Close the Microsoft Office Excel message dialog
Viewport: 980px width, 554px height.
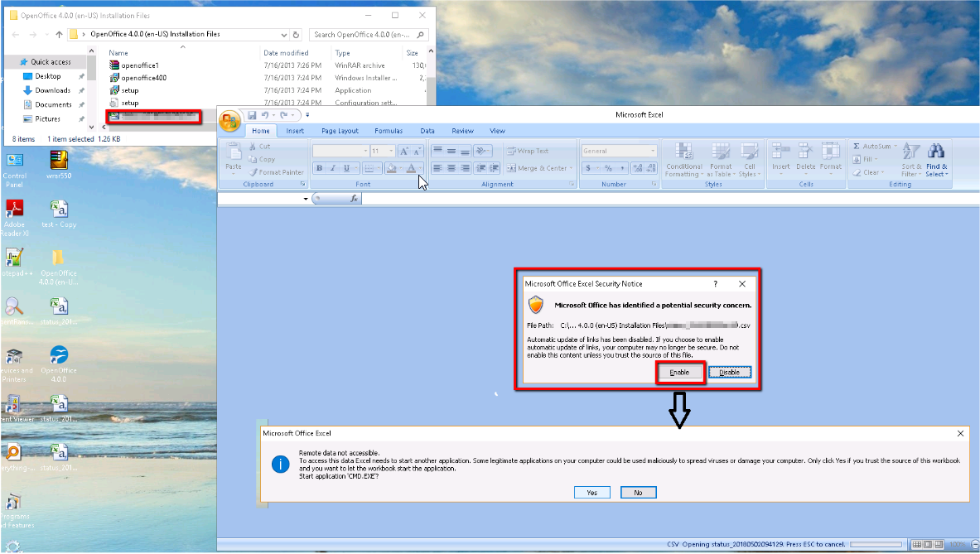(x=961, y=433)
